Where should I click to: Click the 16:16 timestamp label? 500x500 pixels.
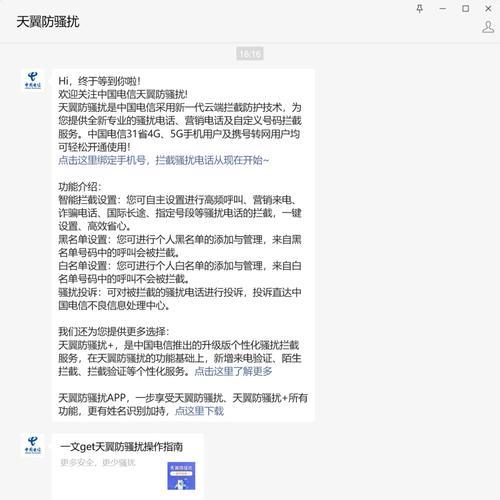250,53
